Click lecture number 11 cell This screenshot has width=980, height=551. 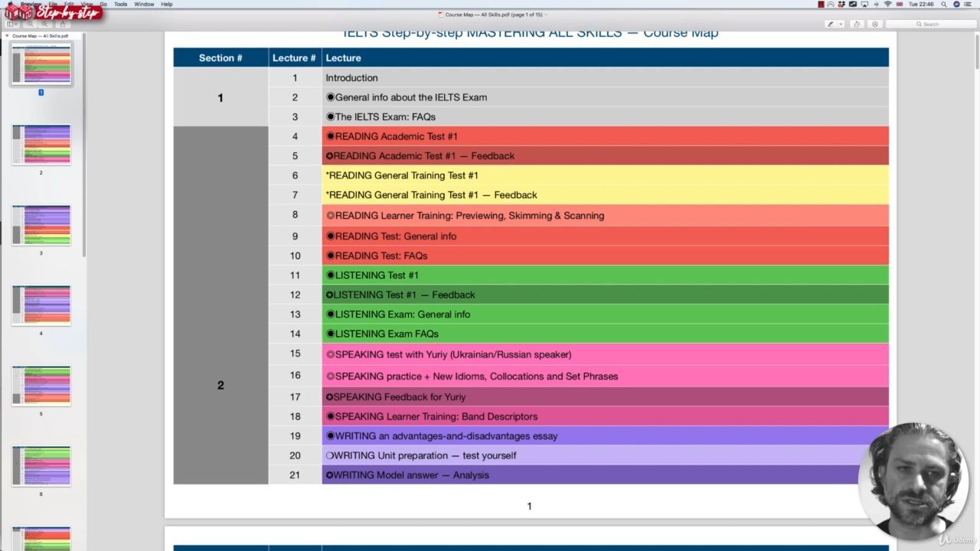pos(295,275)
